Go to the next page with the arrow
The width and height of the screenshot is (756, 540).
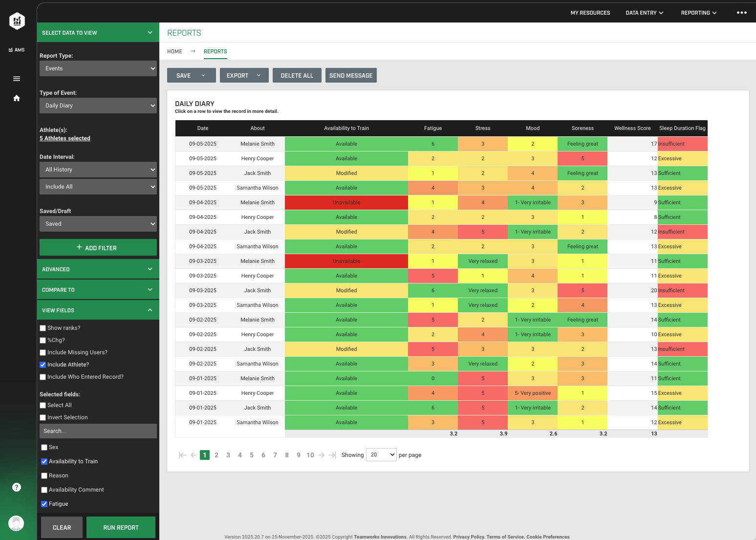(321, 455)
